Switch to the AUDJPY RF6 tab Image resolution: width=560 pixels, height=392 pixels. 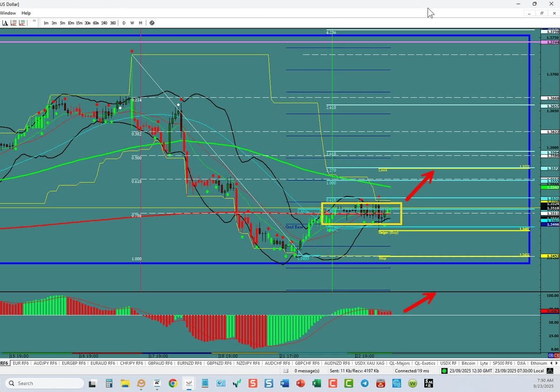(45, 363)
